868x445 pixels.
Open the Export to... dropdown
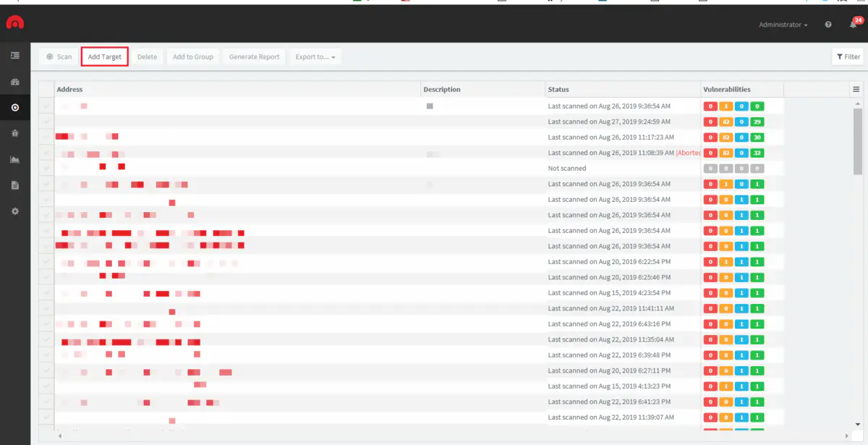coord(315,57)
